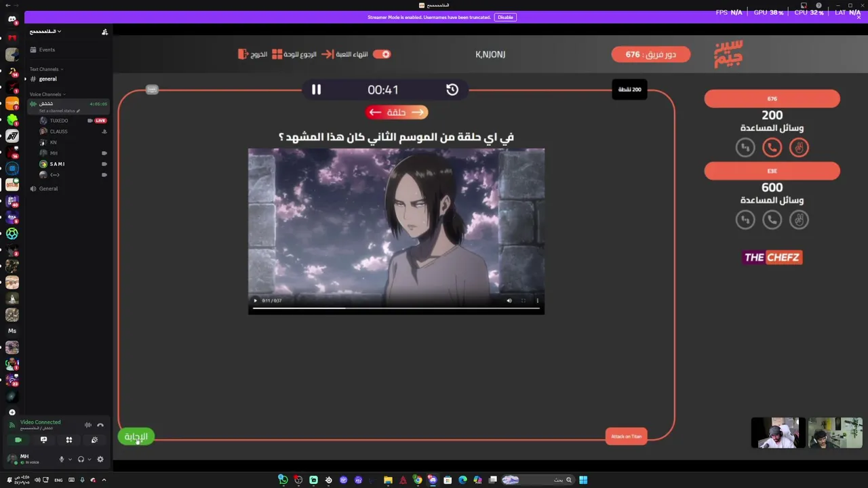Screen dimensions: 868x488
Task: Click team 676's score of 200
Action: 772,116
